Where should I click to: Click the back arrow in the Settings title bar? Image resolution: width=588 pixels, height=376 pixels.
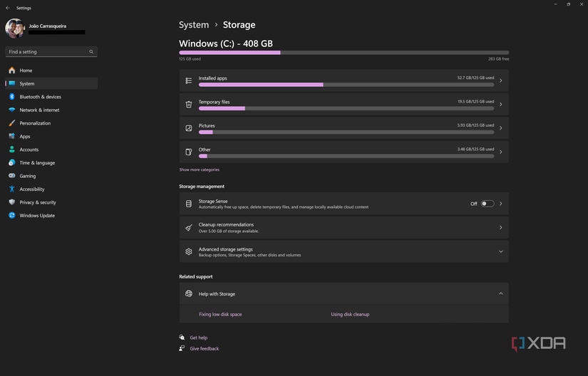click(x=8, y=8)
